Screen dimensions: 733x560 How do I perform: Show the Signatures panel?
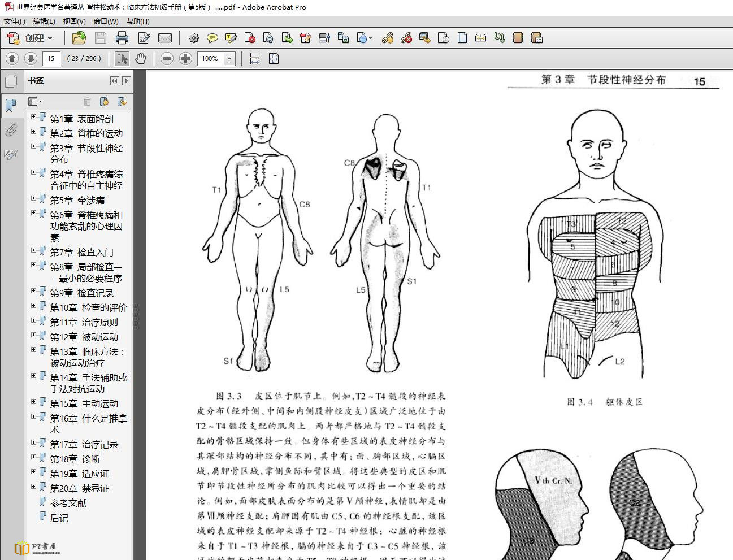tap(11, 154)
